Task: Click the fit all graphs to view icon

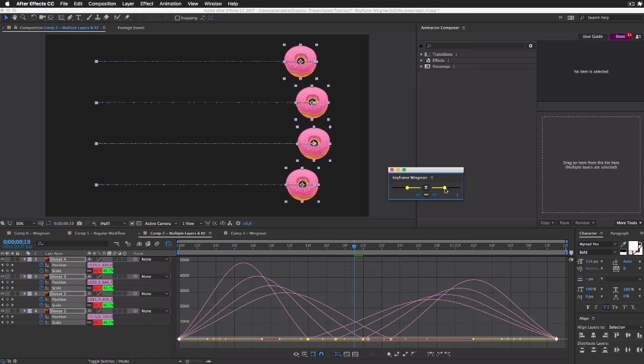Action: coord(355,354)
